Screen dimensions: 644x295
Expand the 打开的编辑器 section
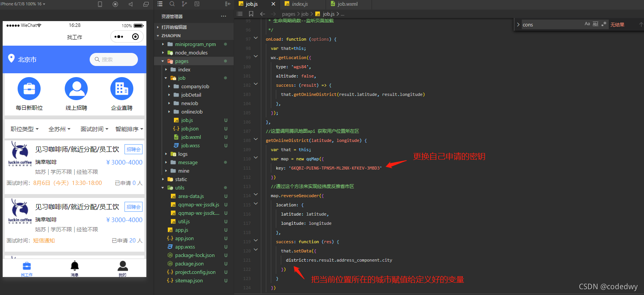(194, 27)
